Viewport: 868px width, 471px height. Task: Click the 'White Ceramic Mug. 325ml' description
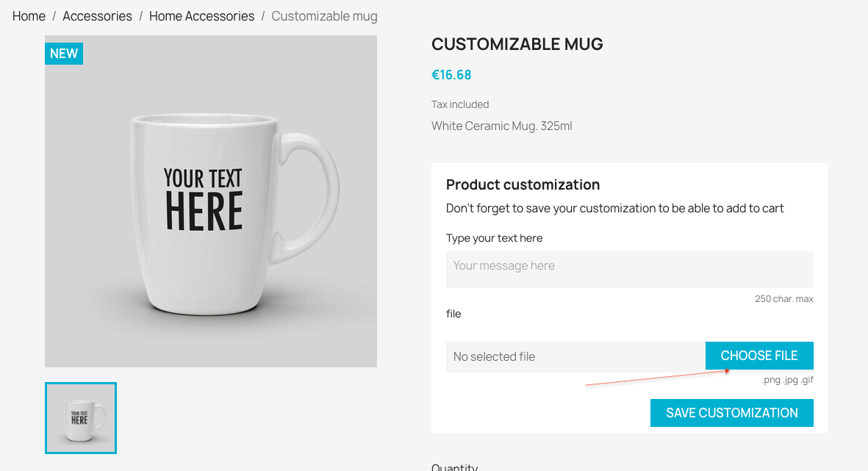click(x=501, y=126)
